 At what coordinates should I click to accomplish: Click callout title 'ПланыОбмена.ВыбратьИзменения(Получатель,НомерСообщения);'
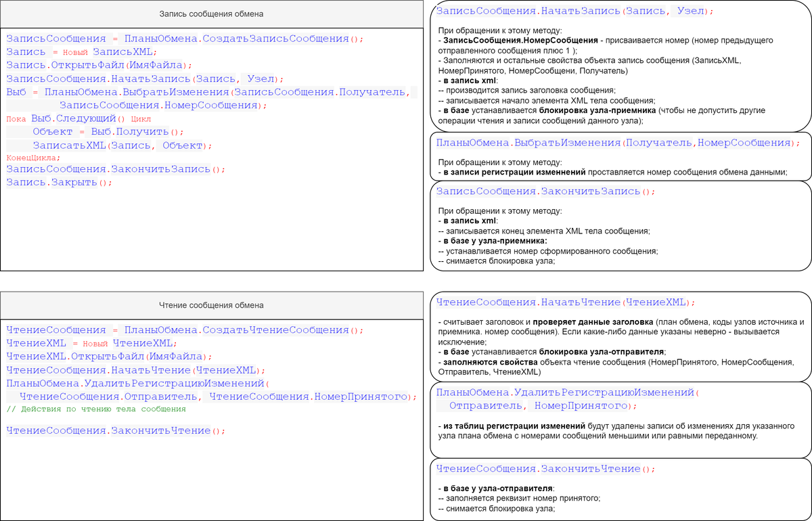pos(618,143)
